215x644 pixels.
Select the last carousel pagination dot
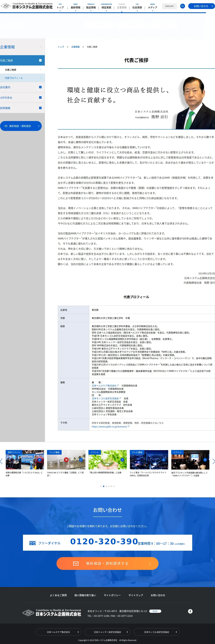coord(114,486)
